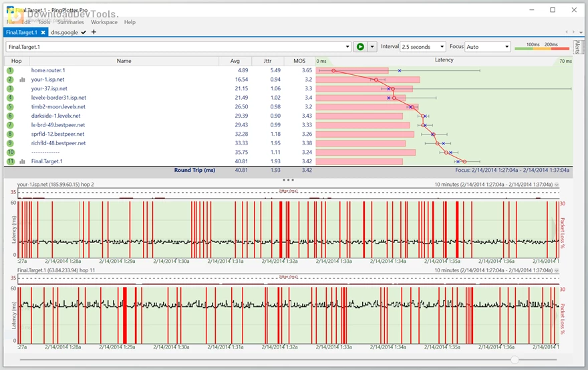This screenshot has height=370, width=588.
Task: Open the Workspace menu
Action: 104,22
